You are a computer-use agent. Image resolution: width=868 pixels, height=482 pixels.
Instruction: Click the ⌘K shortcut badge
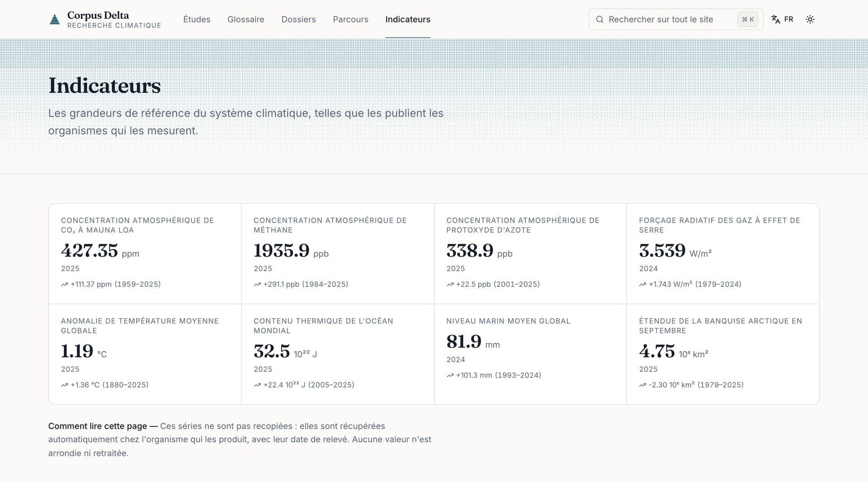pos(748,19)
